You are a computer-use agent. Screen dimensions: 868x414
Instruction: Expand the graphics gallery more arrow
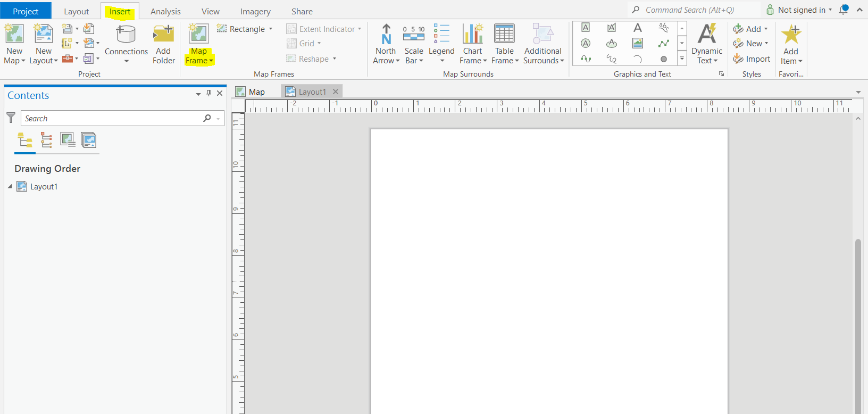click(682, 59)
